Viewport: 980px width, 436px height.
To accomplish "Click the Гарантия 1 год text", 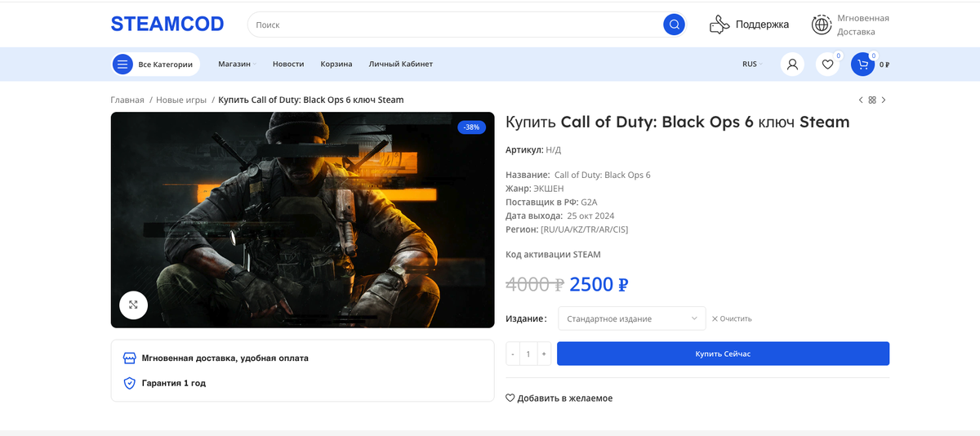I will tap(174, 382).
